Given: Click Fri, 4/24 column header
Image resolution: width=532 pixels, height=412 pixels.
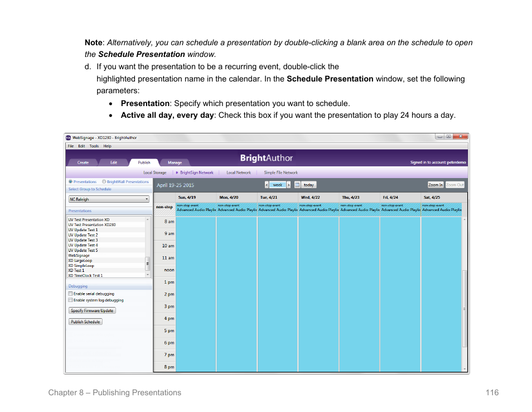Looking at the screenshot, I should pos(400,197).
